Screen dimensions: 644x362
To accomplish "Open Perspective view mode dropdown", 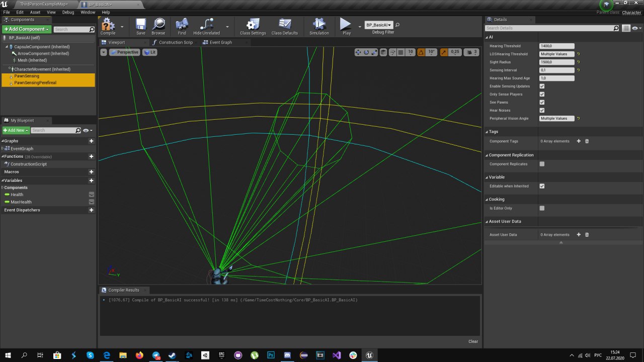I will click(x=124, y=52).
